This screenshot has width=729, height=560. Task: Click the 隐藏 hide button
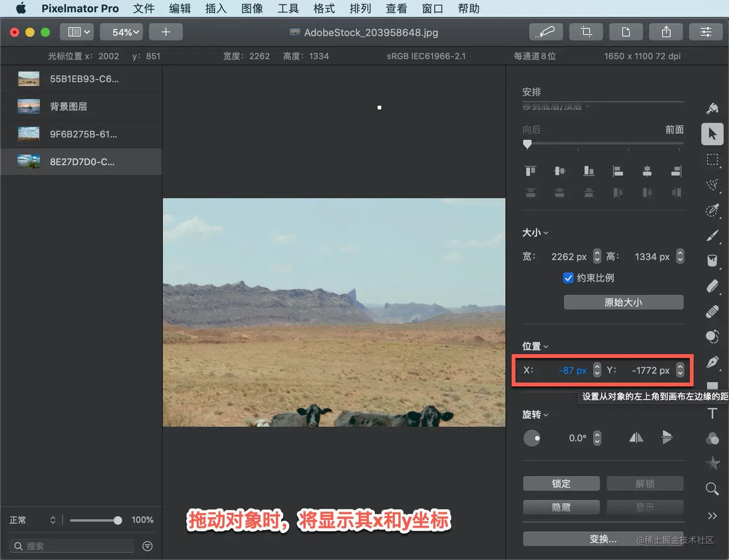(x=561, y=507)
